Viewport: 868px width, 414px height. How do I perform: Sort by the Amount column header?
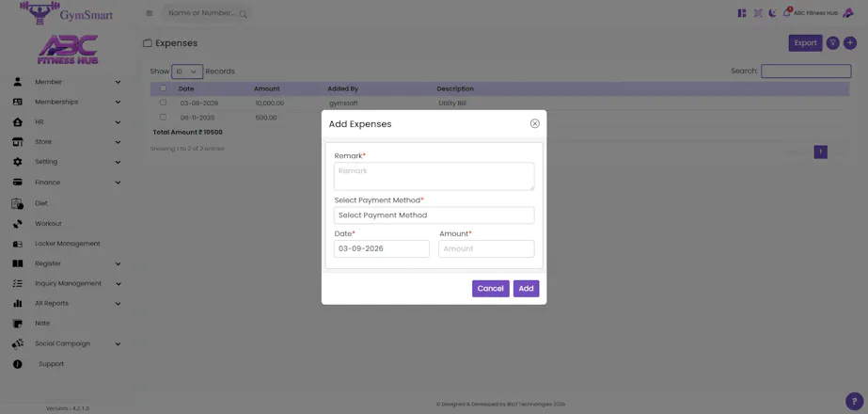[x=267, y=88]
